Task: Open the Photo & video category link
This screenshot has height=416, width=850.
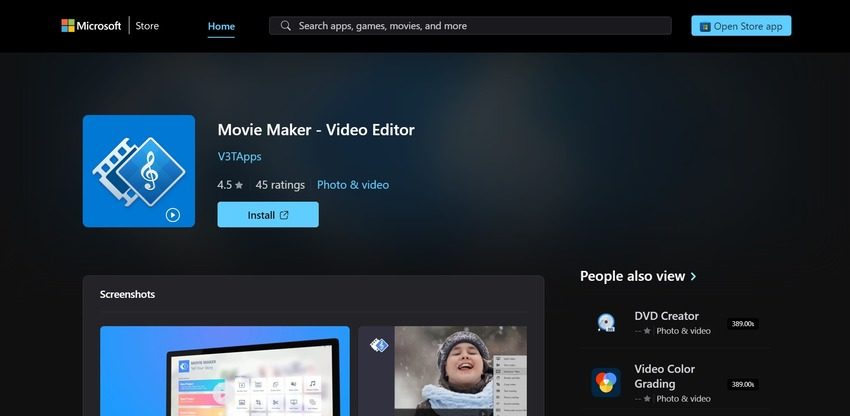Action: click(x=353, y=185)
